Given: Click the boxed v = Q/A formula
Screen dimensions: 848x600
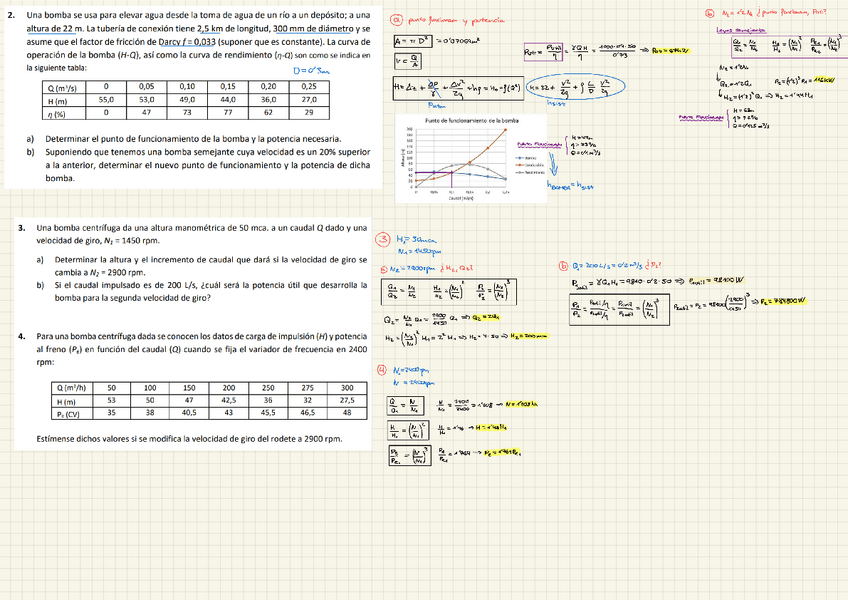Looking at the screenshot, I should point(408,60).
